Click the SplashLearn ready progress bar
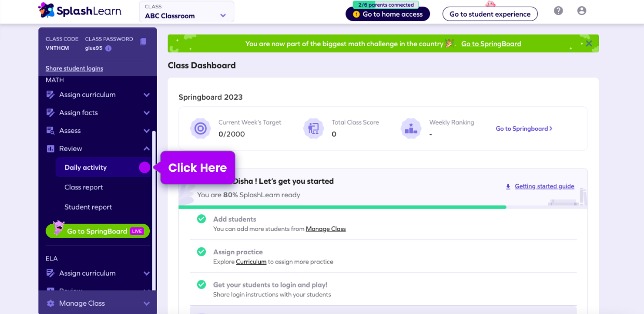This screenshot has width=644, height=314. [x=342, y=207]
